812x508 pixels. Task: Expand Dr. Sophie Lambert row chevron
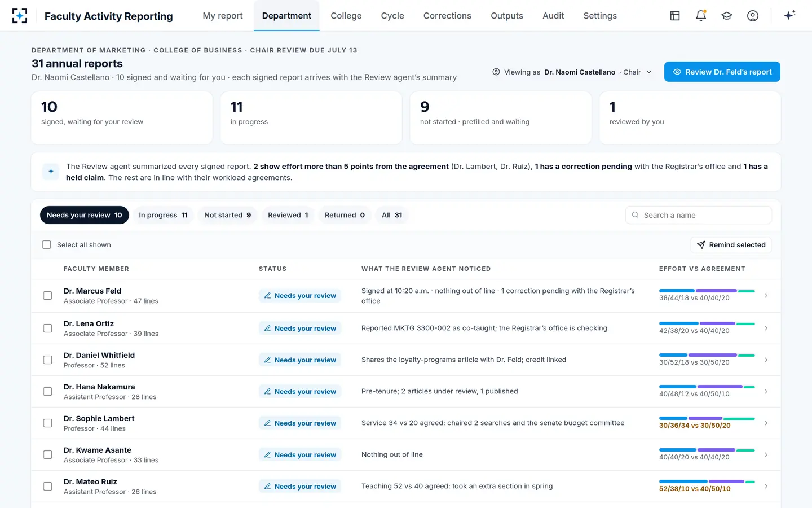766,423
